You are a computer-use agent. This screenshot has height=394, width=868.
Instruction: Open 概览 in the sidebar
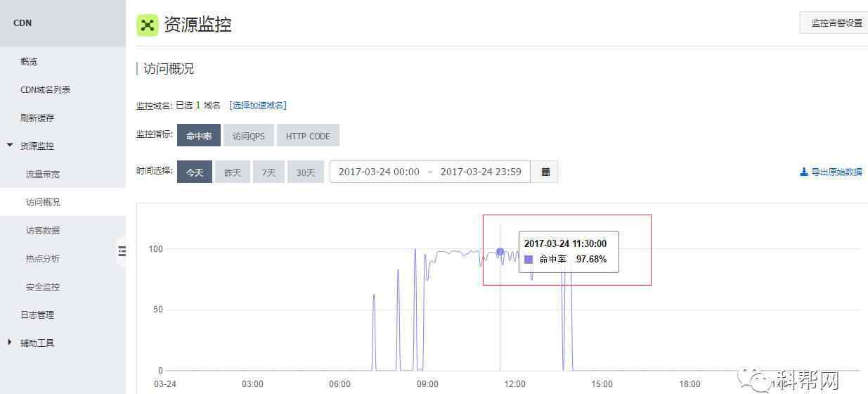tap(29, 62)
